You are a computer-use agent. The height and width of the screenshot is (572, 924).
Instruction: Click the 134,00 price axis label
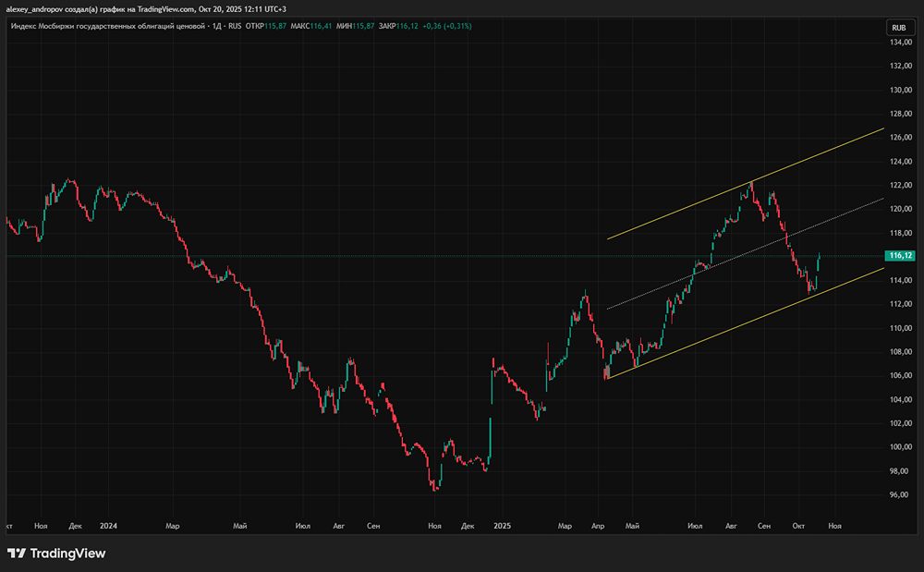pyautogui.click(x=901, y=43)
